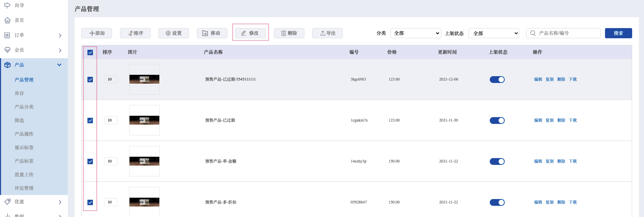This screenshot has height=217, width=644.
Task: Open 库存 in the sidebar
Action: point(19,93)
